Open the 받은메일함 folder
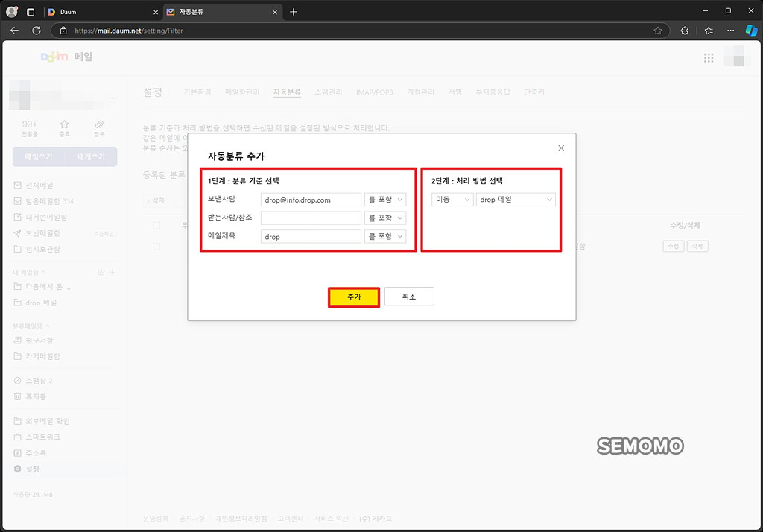 44,201
